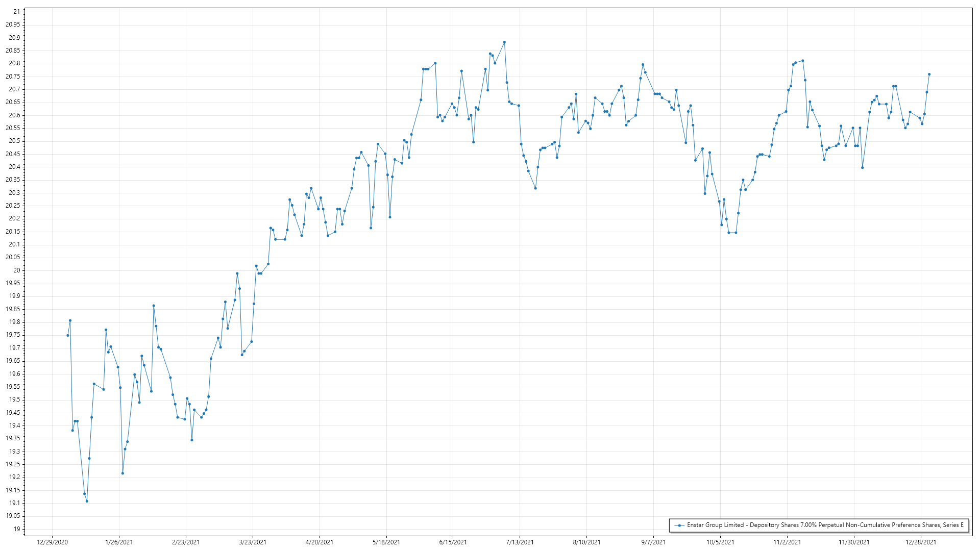The height and width of the screenshot is (551, 980).
Task: Click the 20.5 y-axis value label
Action: tap(14, 141)
